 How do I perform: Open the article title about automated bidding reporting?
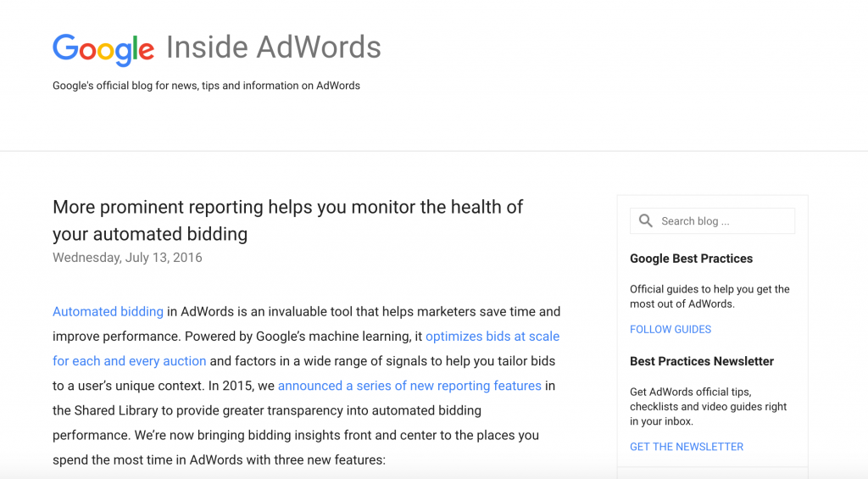[288, 220]
